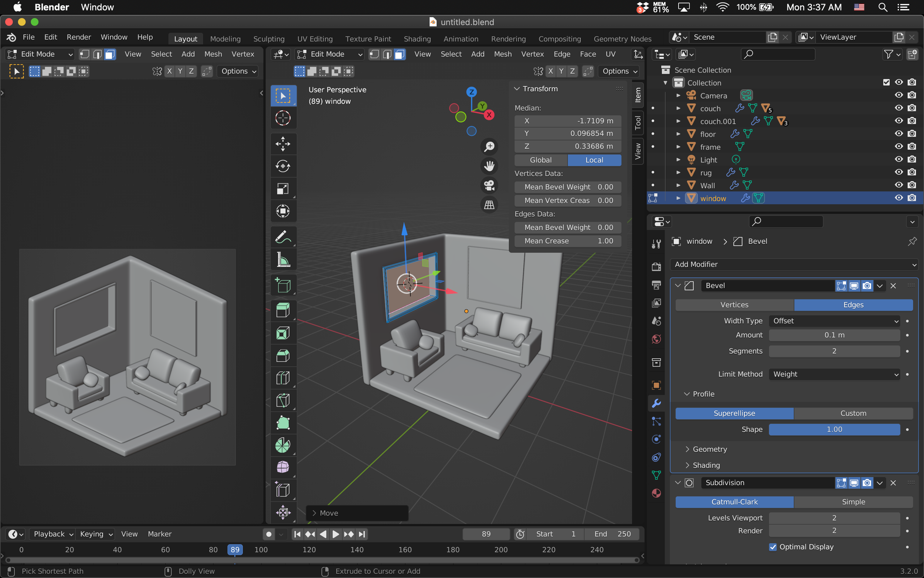
Task: Open the Render properties tab icon
Action: 656,267
